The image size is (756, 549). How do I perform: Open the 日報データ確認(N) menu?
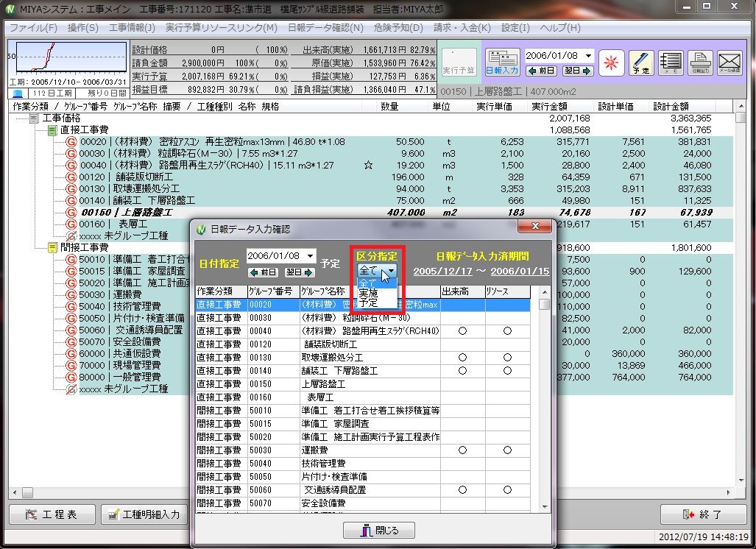tap(325, 28)
